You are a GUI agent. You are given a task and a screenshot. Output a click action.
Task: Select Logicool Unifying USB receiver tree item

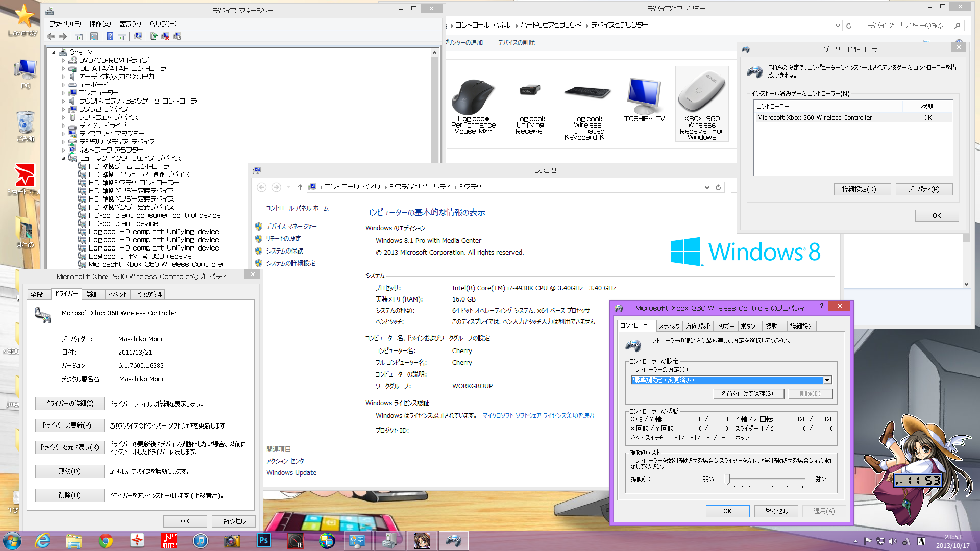(141, 256)
